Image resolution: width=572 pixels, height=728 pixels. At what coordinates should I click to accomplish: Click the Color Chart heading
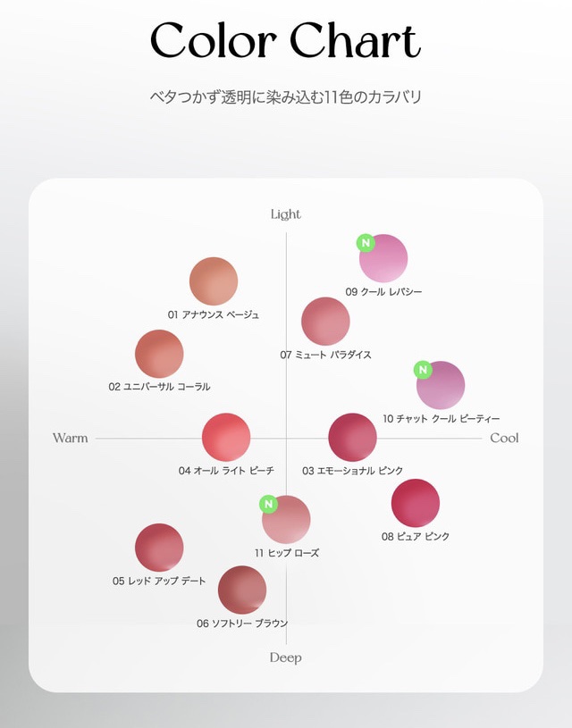tap(285, 40)
